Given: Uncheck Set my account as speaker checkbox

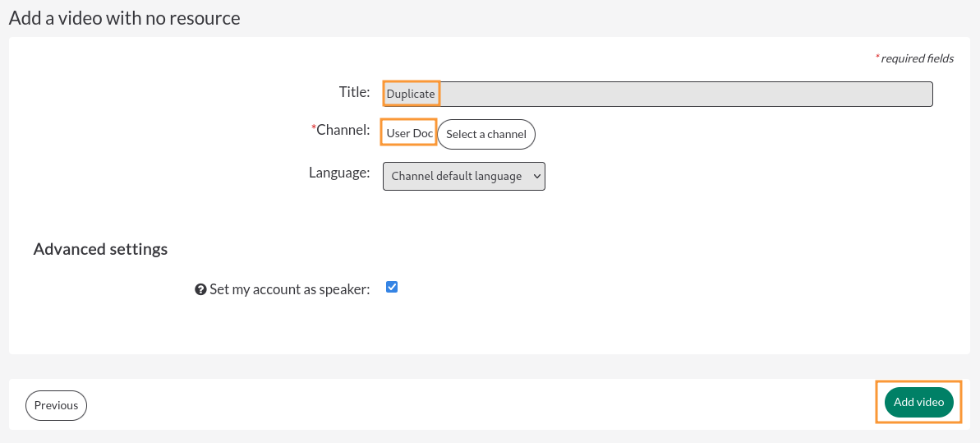Looking at the screenshot, I should pyautogui.click(x=392, y=287).
